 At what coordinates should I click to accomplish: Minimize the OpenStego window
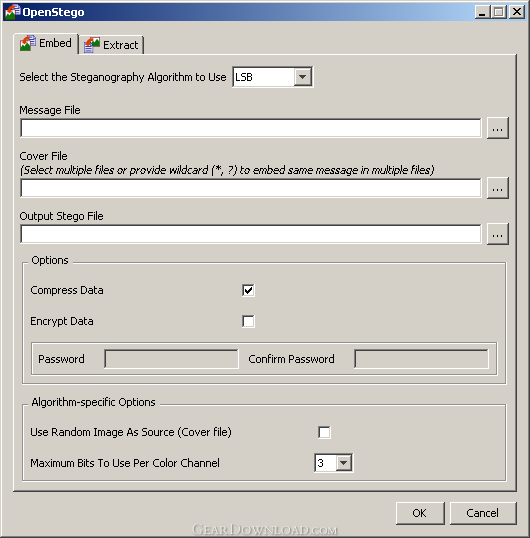pyautogui.click(x=482, y=12)
